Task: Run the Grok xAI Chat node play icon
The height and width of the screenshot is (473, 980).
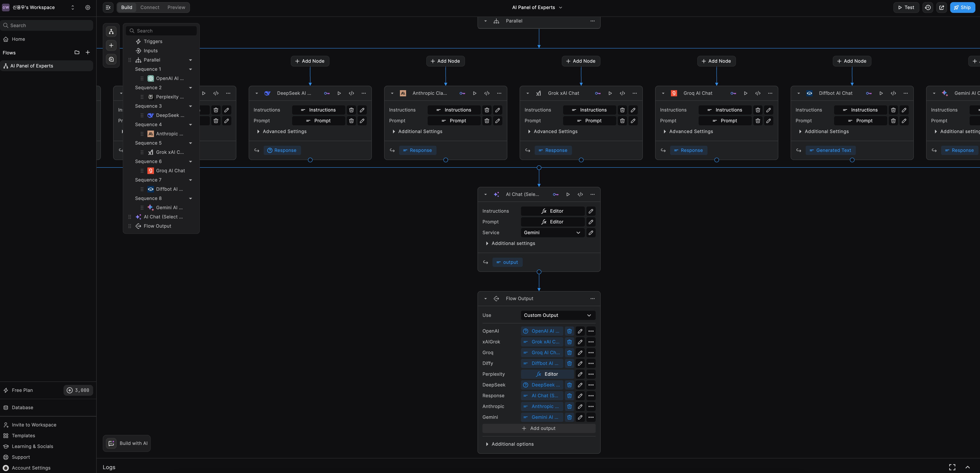Action: tap(610, 93)
